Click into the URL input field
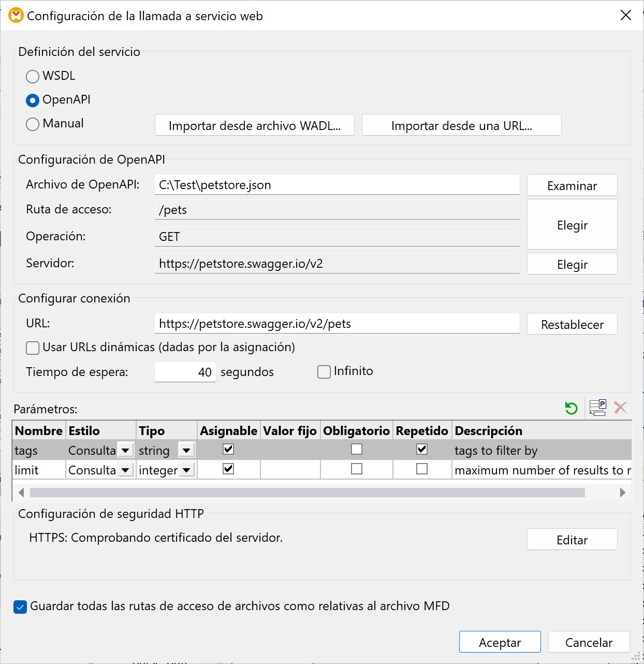This screenshot has height=664, width=644. (x=336, y=324)
